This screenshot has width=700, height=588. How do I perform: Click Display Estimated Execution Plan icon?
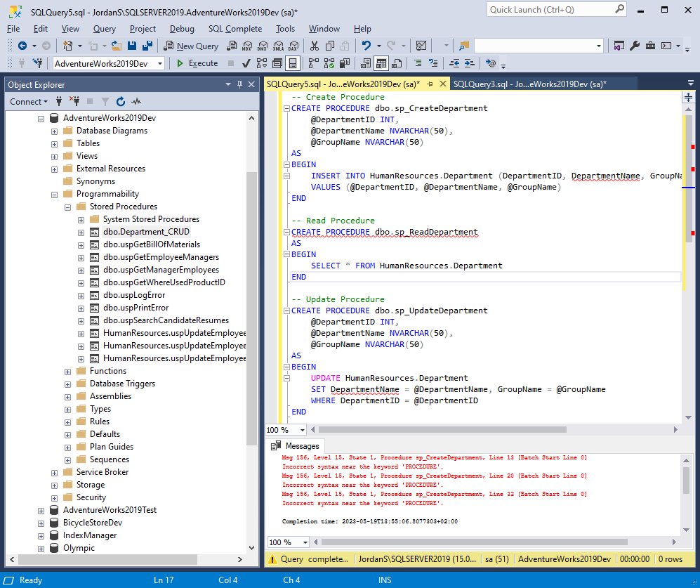coord(262,63)
